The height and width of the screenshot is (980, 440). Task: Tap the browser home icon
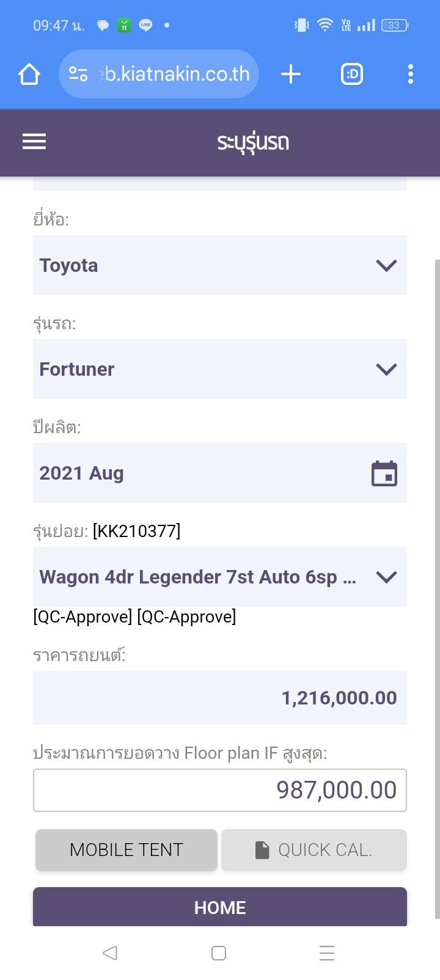pos(29,75)
